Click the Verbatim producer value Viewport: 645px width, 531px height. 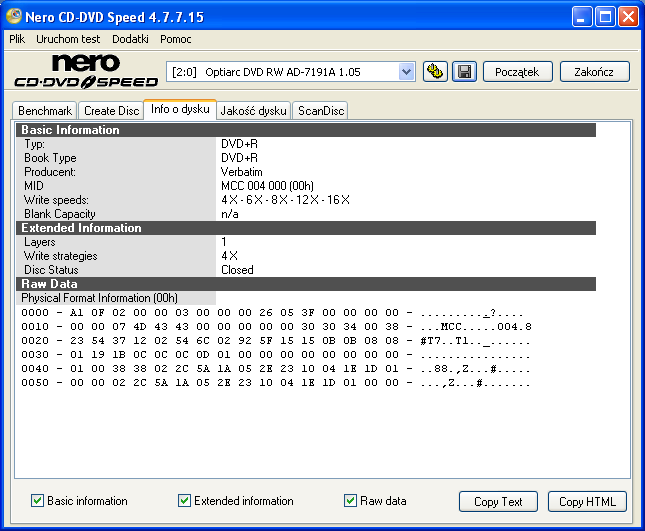[x=241, y=172]
